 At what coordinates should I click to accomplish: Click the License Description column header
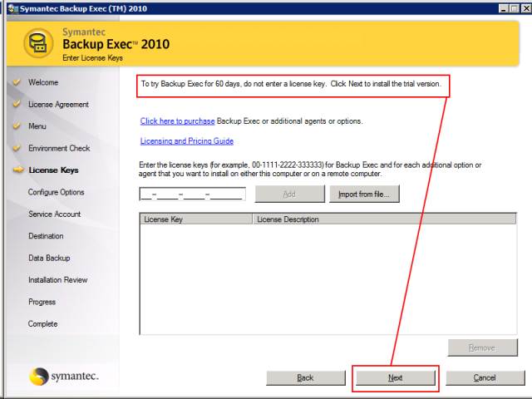(384, 219)
